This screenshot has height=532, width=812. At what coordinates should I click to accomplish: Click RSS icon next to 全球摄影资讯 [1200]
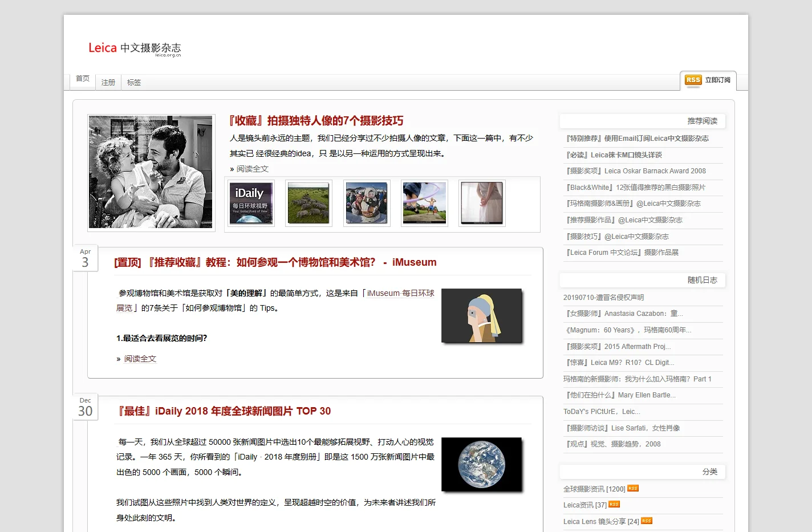point(633,488)
